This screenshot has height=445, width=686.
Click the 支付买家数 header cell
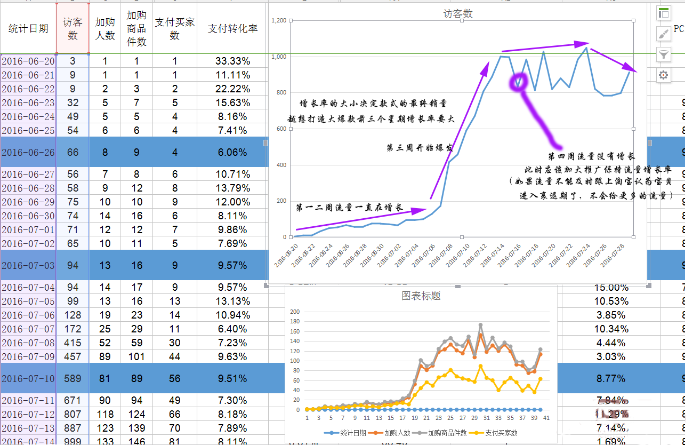[174, 28]
